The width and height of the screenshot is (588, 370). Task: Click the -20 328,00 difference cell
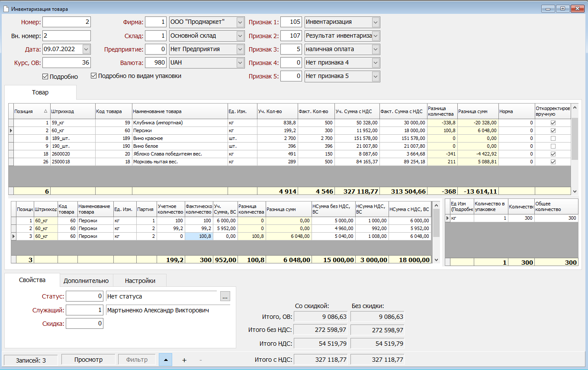pos(478,123)
